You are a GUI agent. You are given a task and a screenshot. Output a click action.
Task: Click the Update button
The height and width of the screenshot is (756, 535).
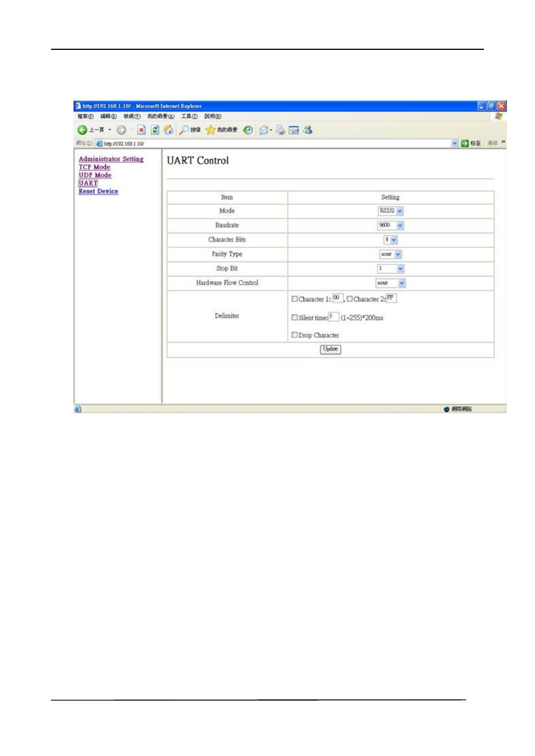tap(331, 349)
